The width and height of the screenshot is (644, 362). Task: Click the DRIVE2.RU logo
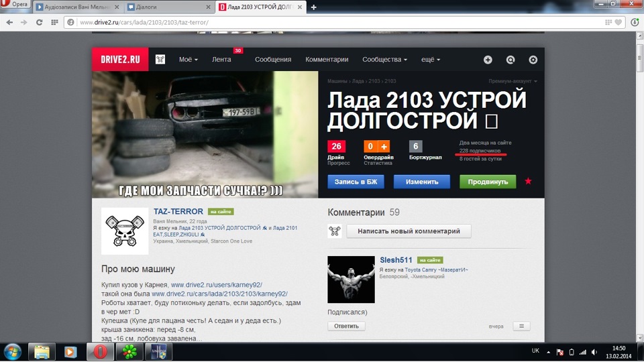(x=120, y=60)
